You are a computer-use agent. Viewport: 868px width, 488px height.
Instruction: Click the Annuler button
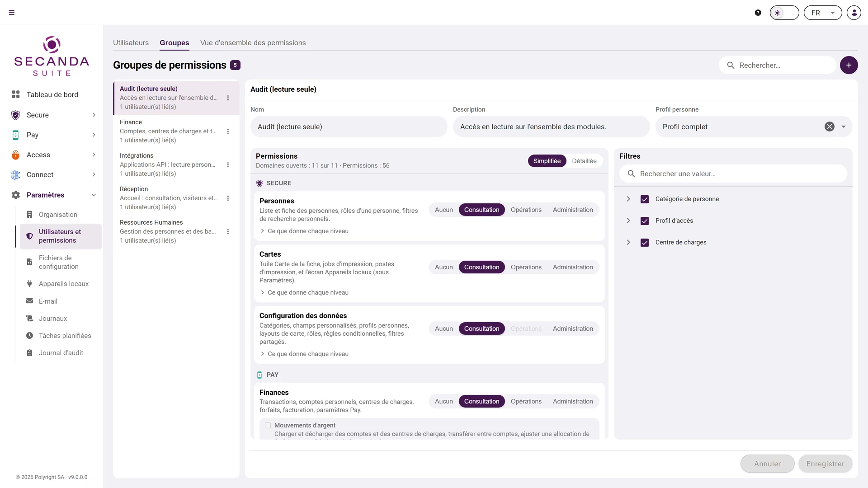click(x=767, y=464)
